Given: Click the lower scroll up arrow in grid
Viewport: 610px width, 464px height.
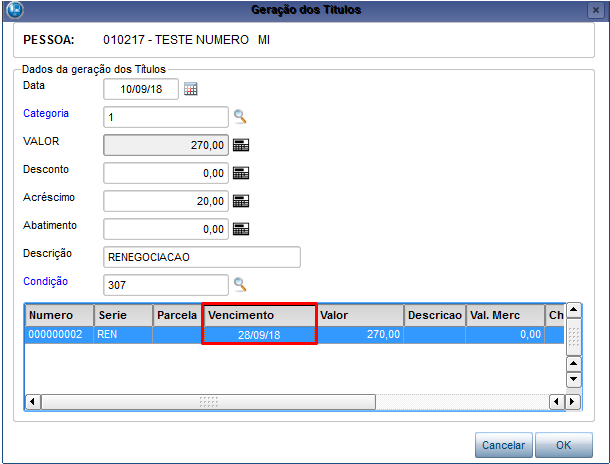Looking at the screenshot, I should (574, 364).
